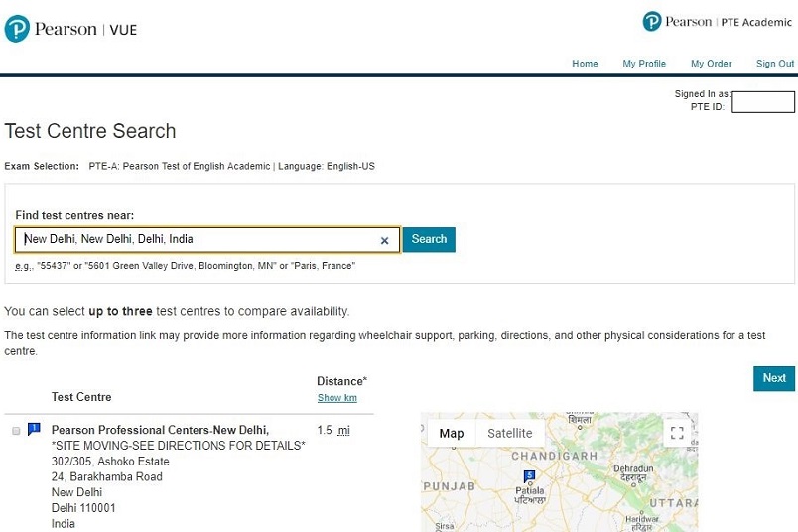Click the Chandigarh label on the map
798x532 pixels.
click(554, 456)
